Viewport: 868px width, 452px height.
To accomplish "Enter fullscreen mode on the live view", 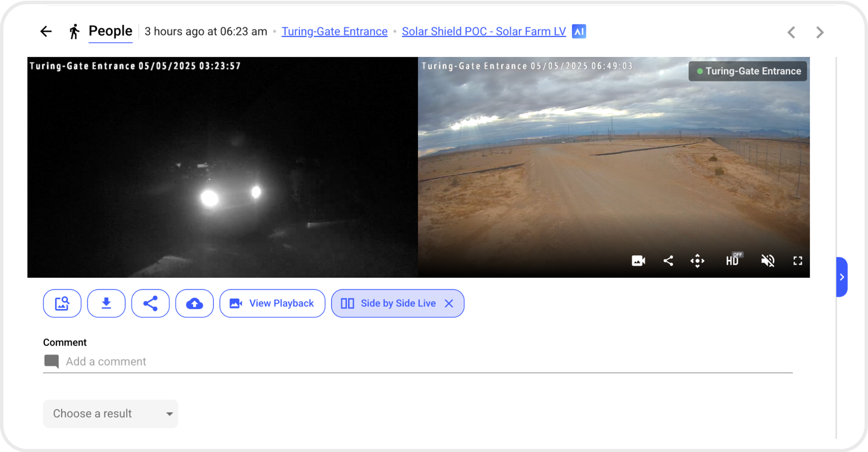I will [x=798, y=260].
